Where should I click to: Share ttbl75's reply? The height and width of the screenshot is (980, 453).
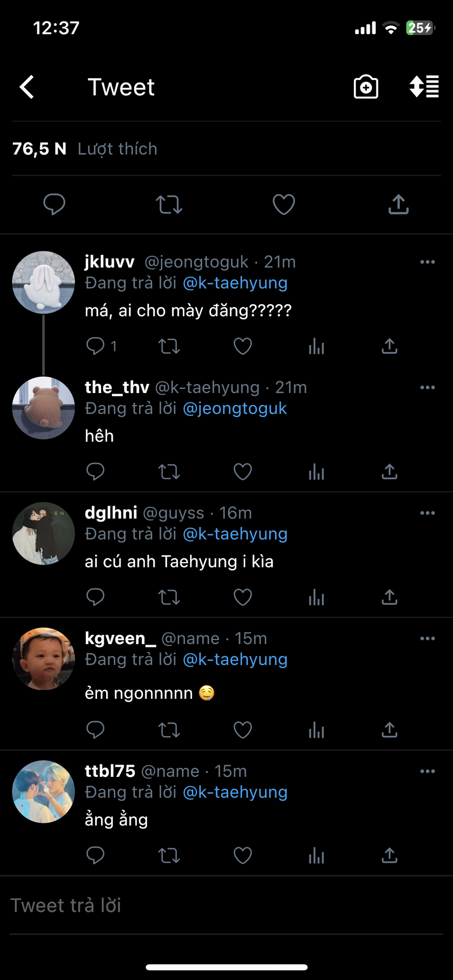(x=389, y=855)
